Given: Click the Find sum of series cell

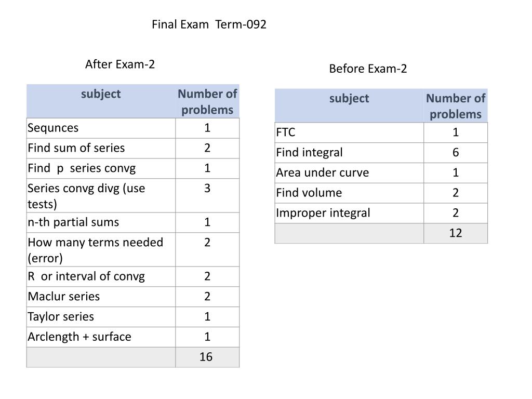Looking at the screenshot, I should 101,148.
